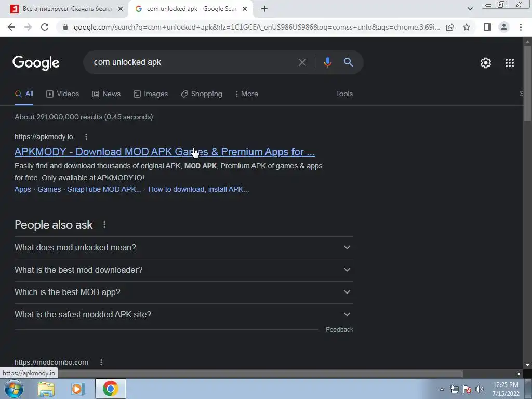532x399 pixels.
Task: Open SnapTube MOD APK sitelink
Action: pos(104,189)
